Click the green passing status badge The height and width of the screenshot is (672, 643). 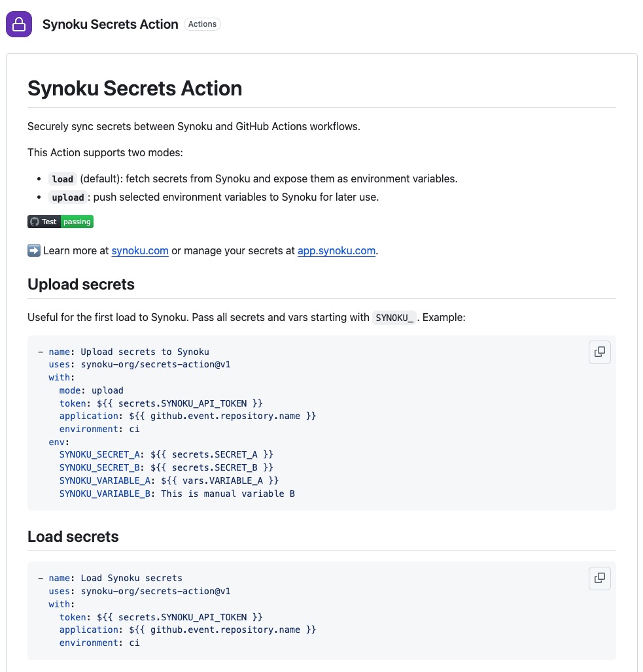(77, 222)
